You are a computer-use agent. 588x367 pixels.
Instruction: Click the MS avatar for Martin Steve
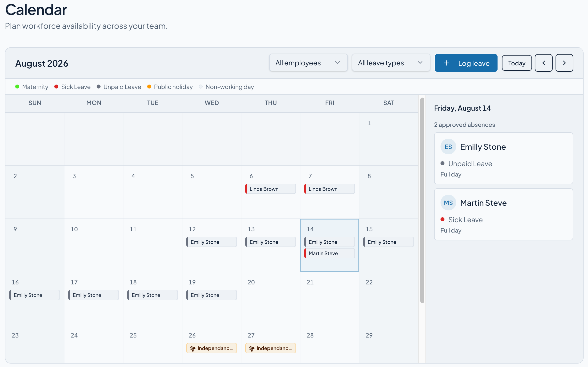[448, 203]
